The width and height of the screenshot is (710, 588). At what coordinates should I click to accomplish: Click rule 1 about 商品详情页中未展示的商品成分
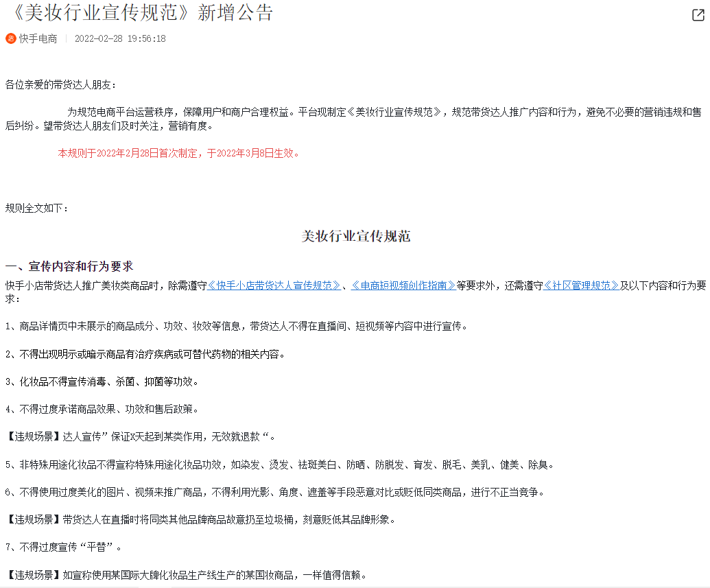coord(237,326)
